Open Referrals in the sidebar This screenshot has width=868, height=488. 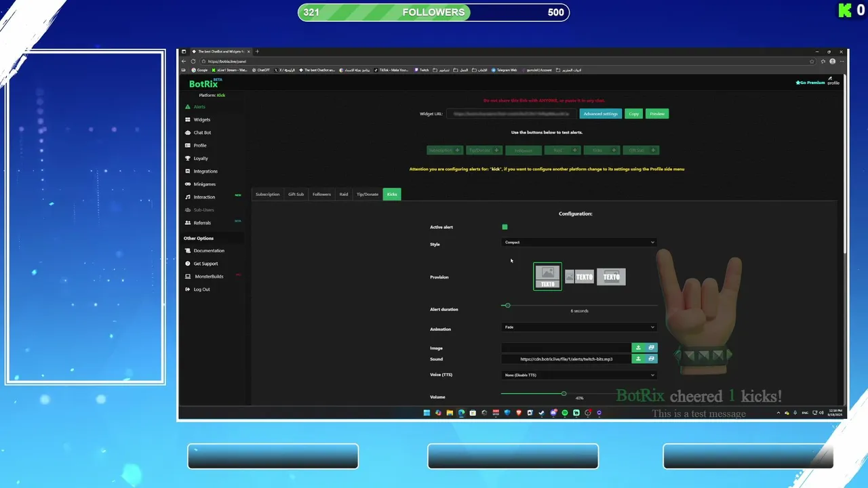tap(198, 222)
